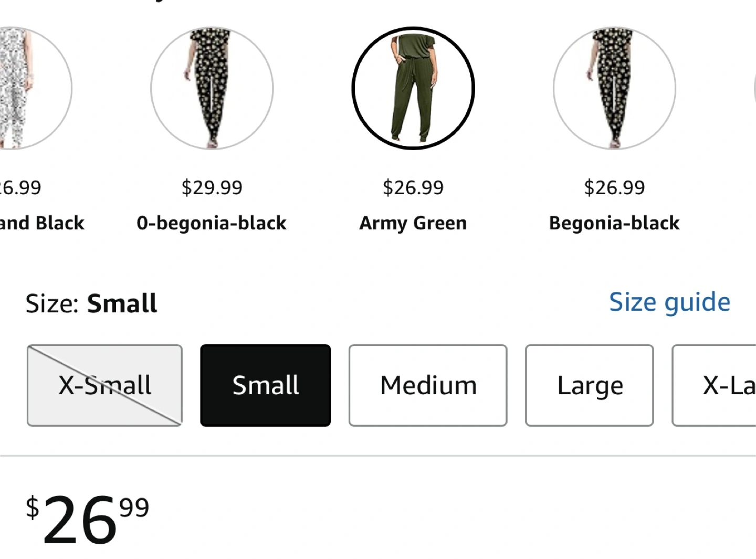
Task: Click the Begonia-black label text
Action: pos(614,223)
